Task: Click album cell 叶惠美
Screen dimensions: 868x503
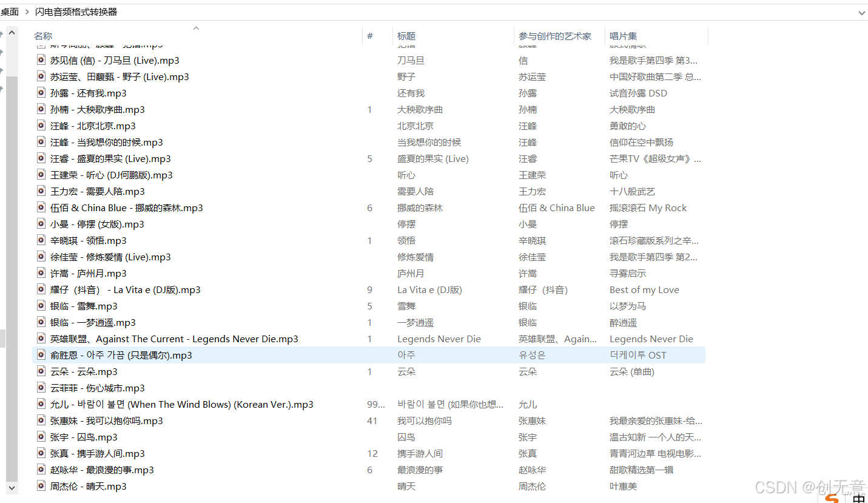Action: [x=624, y=486]
